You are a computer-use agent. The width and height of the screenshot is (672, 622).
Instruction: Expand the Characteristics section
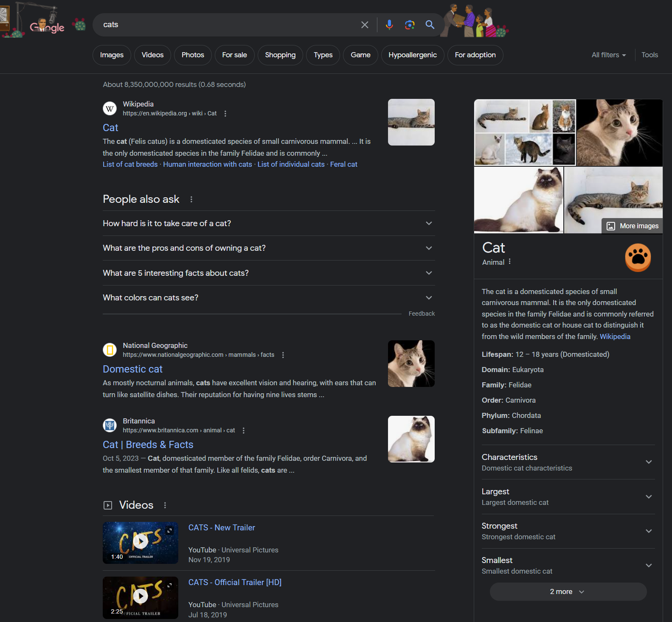(x=568, y=462)
